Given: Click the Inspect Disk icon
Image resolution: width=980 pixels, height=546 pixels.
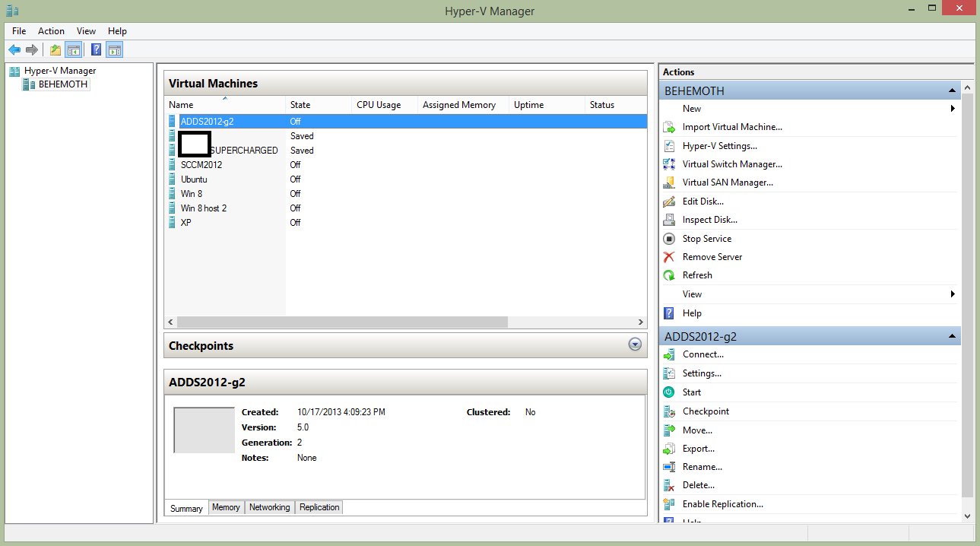Looking at the screenshot, I should pos(669,220).
